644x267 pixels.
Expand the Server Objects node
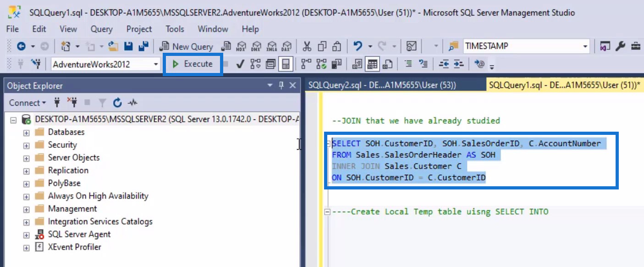click(26, 158)
